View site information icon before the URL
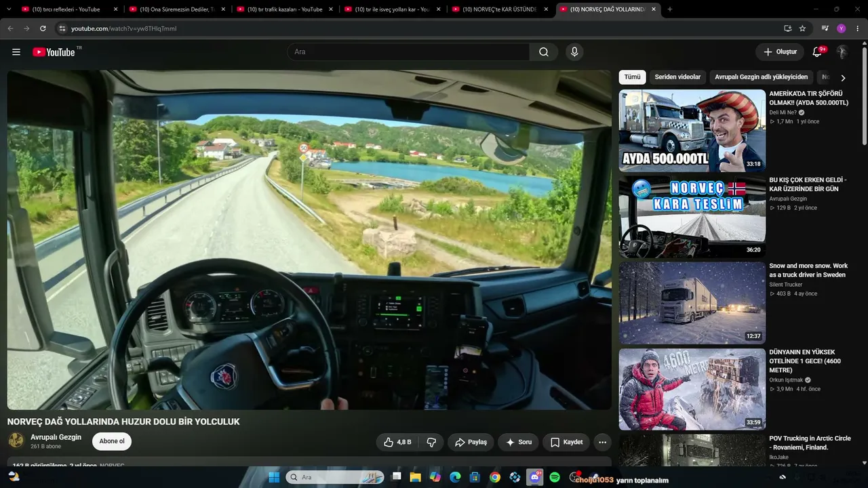868x488 pixels. coord(62,28)
